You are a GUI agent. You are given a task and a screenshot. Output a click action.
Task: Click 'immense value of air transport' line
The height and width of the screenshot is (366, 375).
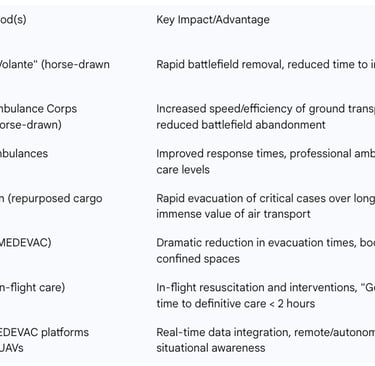233,214
